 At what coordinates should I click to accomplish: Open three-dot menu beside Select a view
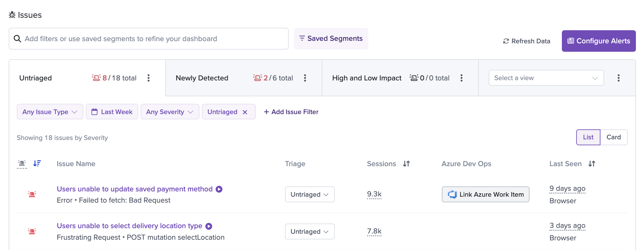pyautogui.click(x=618, y=78)
